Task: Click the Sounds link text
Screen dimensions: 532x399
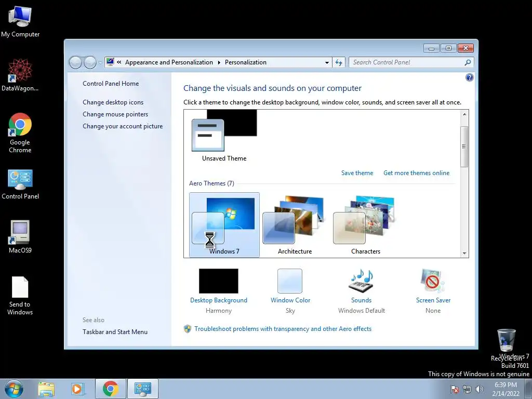Action: click(x=361, y=300)
